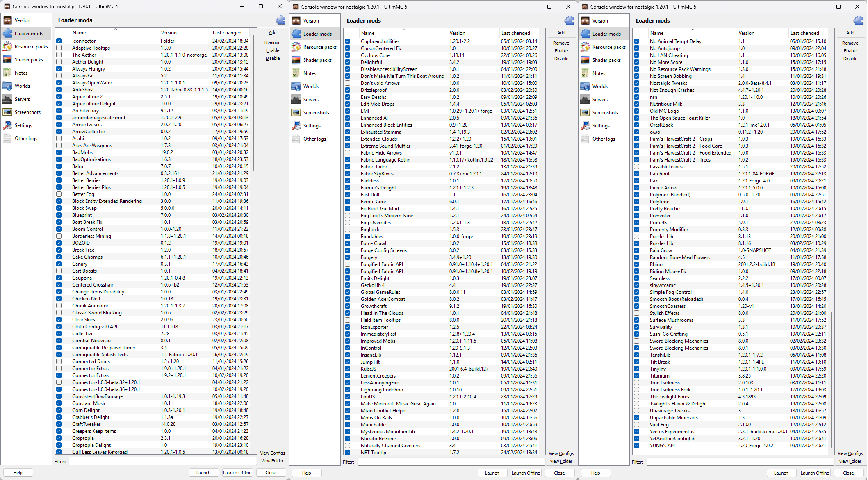
Task: Sort by Name column in right window
Action: coord(693,33)
